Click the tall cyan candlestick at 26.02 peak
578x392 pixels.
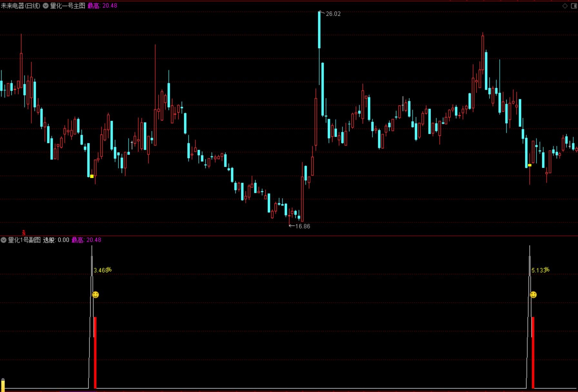coord(319,30)
